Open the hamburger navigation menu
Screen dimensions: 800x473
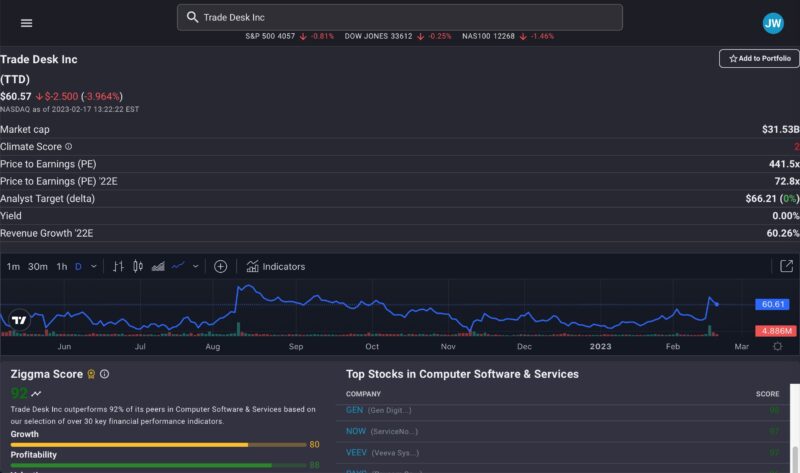click(27, 23)
